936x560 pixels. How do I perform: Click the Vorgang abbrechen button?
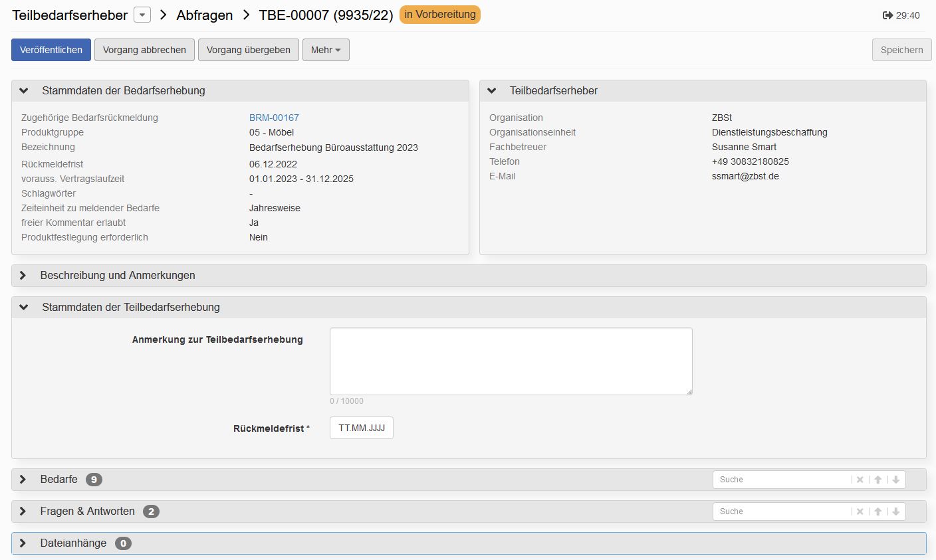click(x=144, y=49)
